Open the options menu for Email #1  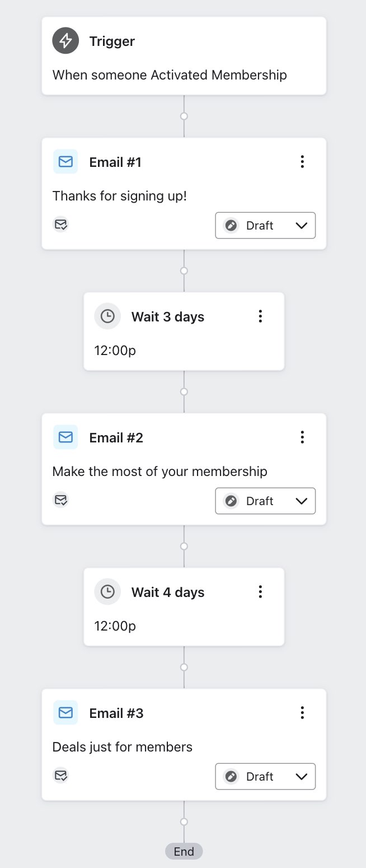tap(302, 161)
